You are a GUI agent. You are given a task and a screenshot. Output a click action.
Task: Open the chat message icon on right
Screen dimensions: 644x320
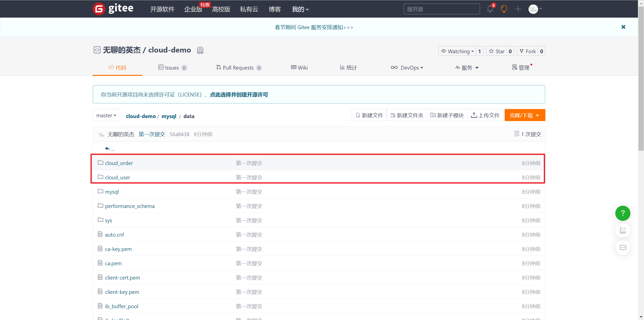(x=623, y=248)
